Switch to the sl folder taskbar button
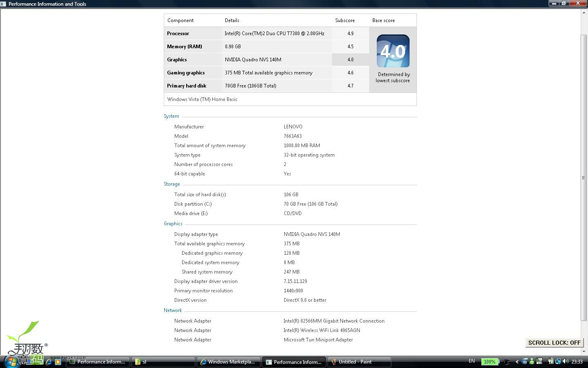588x368 pixels. tap(163, 362)
